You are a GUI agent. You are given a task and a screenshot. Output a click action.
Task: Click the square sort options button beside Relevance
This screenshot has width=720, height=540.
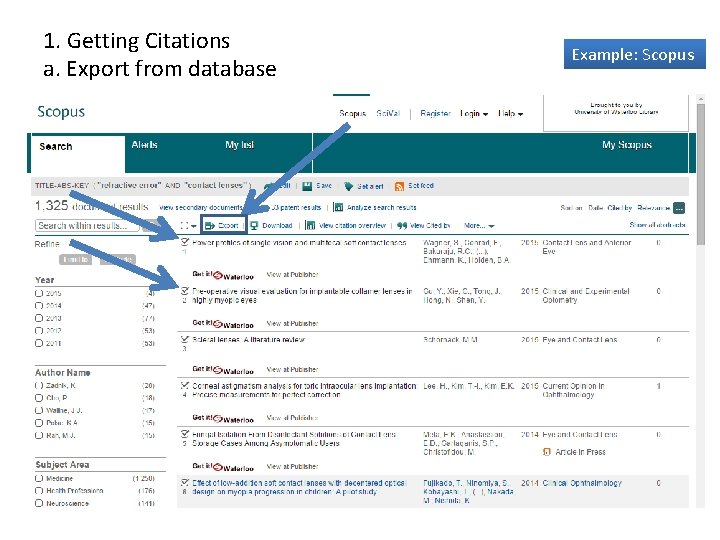click(679, 208)
